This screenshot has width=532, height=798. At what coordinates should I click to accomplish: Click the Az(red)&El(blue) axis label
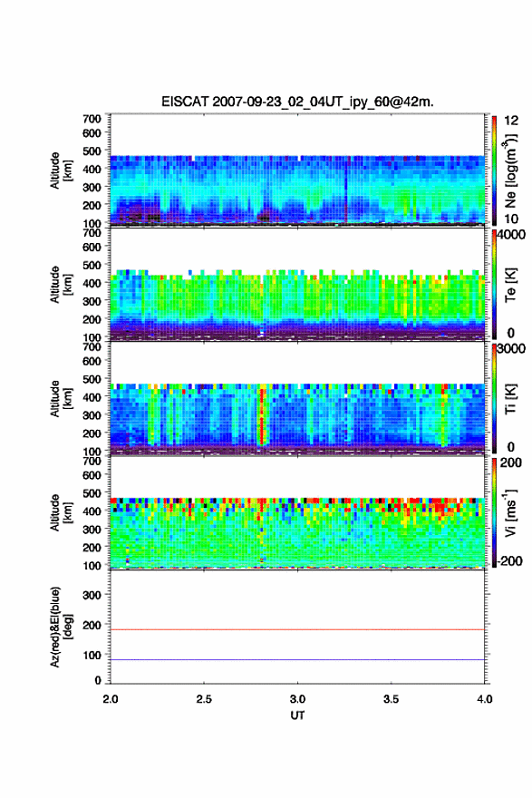tap(60, 627)
